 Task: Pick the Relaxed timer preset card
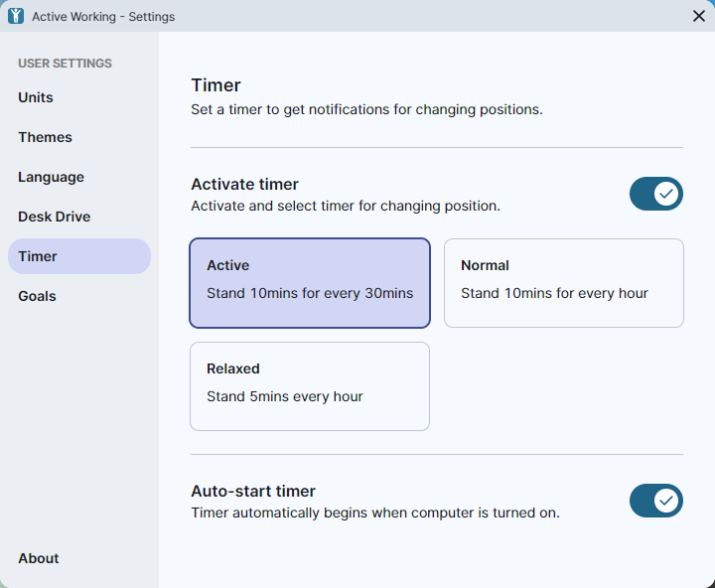tap(310, 386)
